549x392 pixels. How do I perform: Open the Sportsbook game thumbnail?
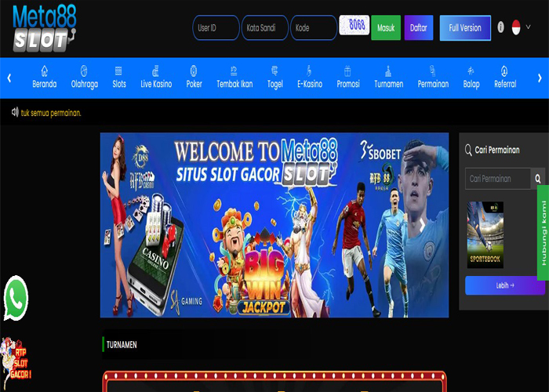coord(485,235)
